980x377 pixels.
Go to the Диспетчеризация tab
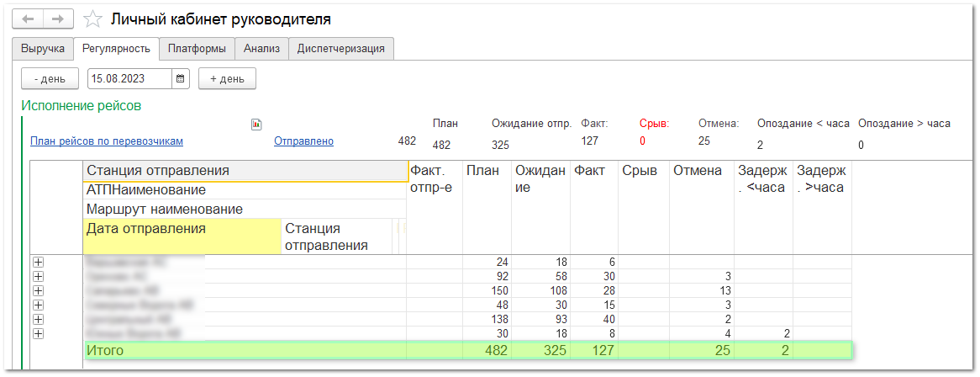[x=341, y=49]
